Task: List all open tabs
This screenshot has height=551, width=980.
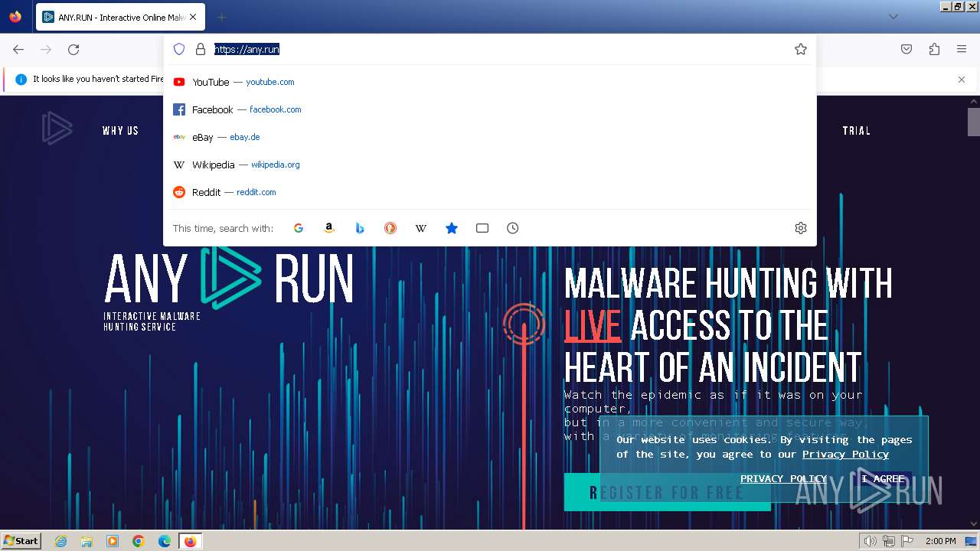Action: (893, 17)
